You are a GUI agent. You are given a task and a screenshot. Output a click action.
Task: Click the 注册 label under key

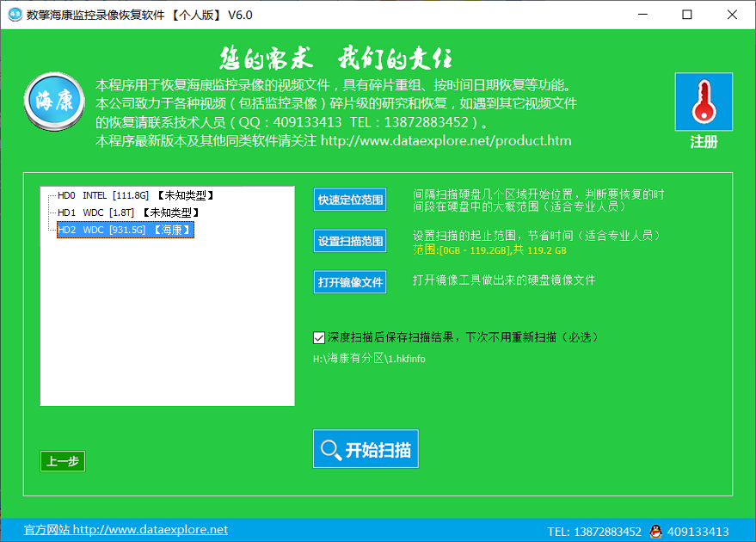704,142
